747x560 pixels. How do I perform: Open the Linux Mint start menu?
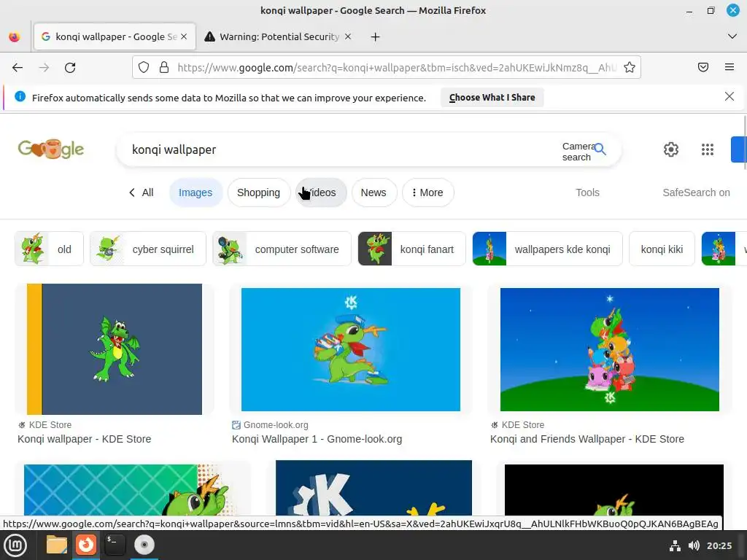tap(16, 545)
